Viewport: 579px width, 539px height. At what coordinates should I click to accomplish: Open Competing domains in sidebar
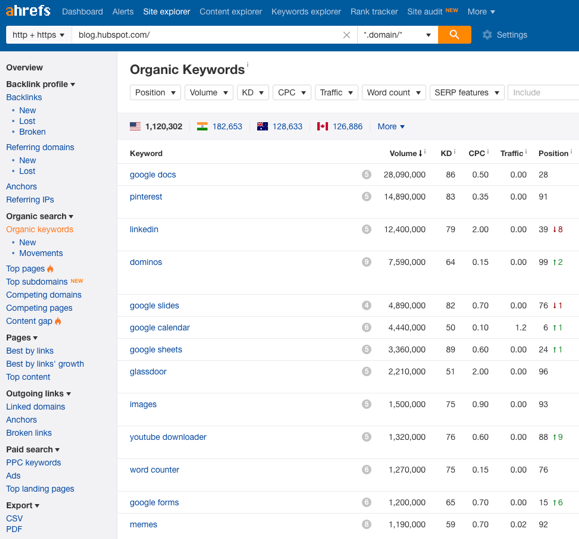[x=44, y=295]
